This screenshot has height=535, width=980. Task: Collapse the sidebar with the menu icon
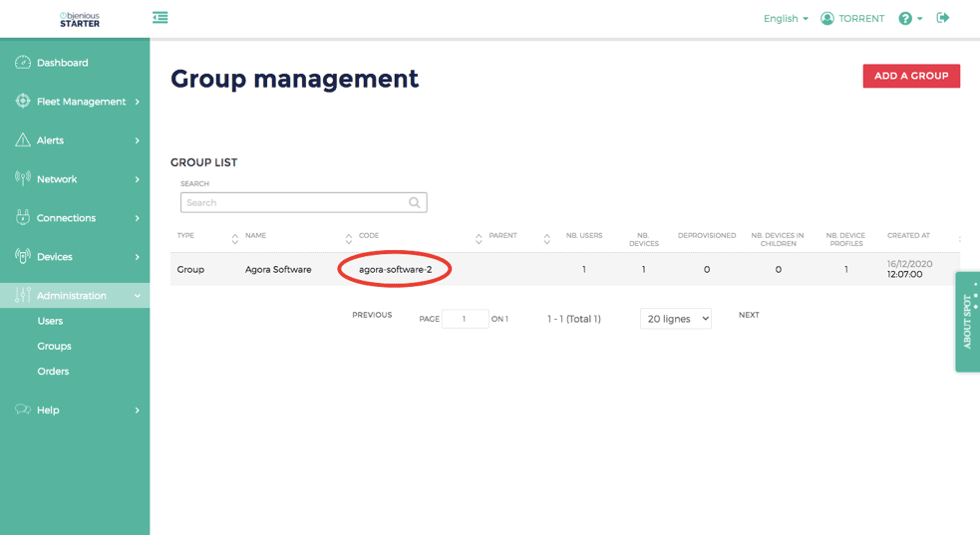coord(160,18)
